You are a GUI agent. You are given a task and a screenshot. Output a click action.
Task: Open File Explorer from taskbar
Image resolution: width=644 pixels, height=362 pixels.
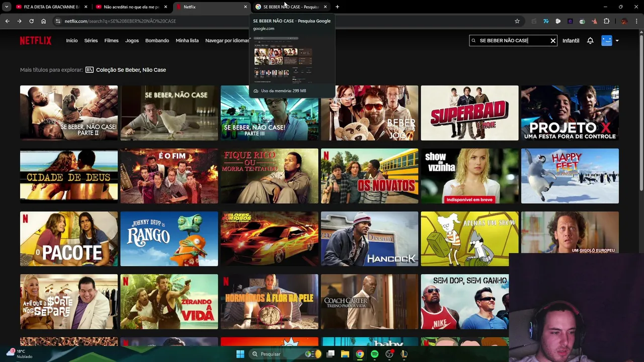click(345, 354)
